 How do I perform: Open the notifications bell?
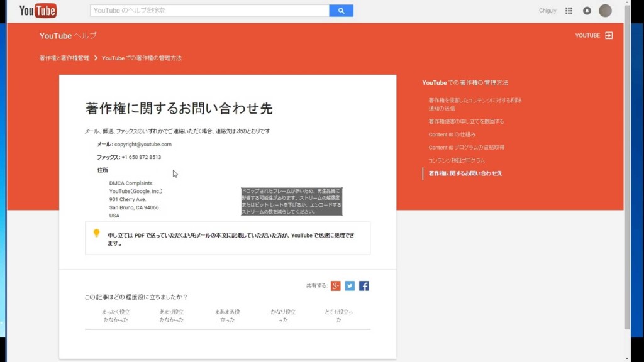click(x=587, y=11)
